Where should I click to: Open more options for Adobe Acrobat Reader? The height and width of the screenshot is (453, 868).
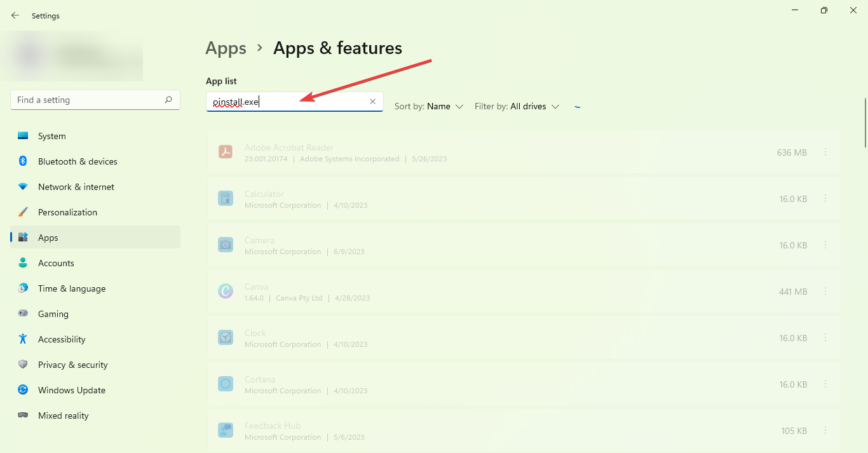pyautogui.click(x=825, y=152)
